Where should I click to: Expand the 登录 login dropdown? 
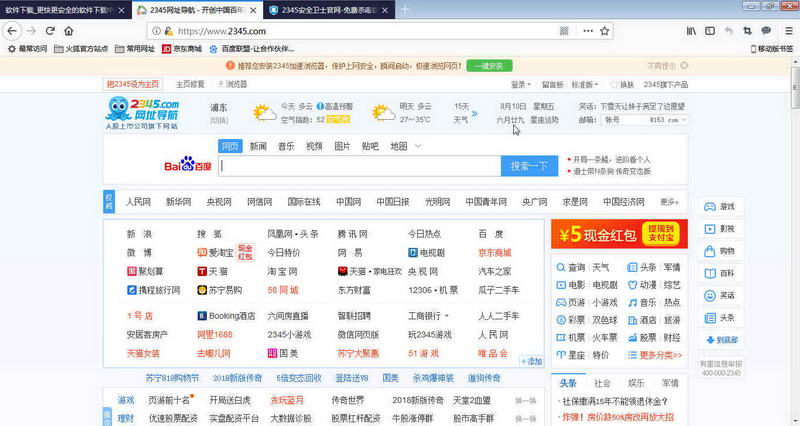pyautogui.click(x=521, y=84)
